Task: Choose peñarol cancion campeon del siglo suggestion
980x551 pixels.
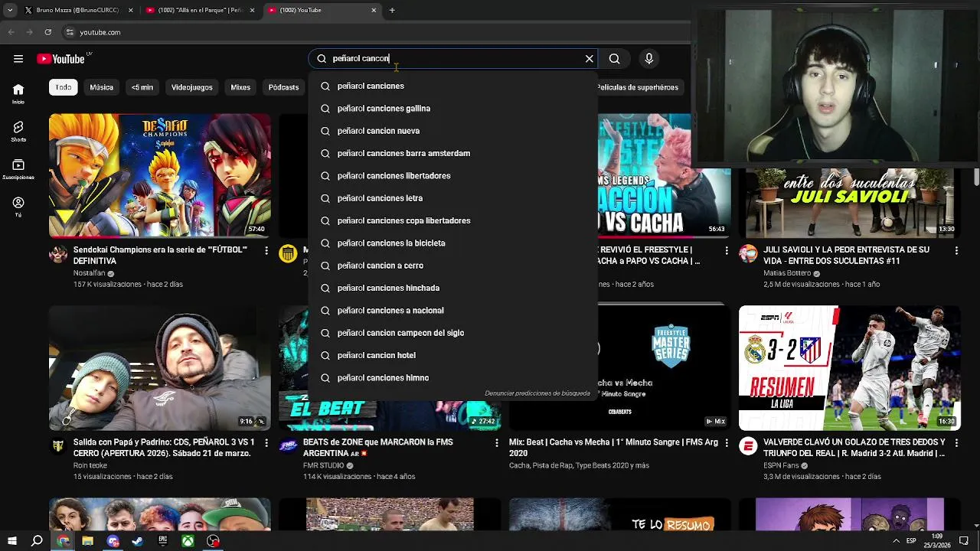Action: [452, 333]
